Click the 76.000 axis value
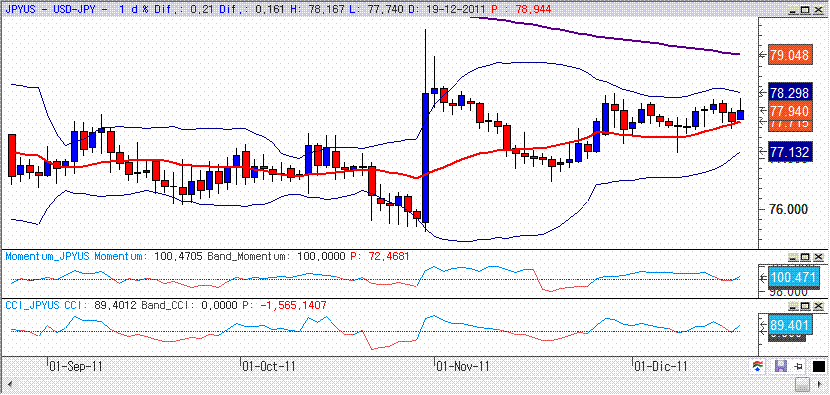This screenshot has width=830, height=395. tap(789, 209)
